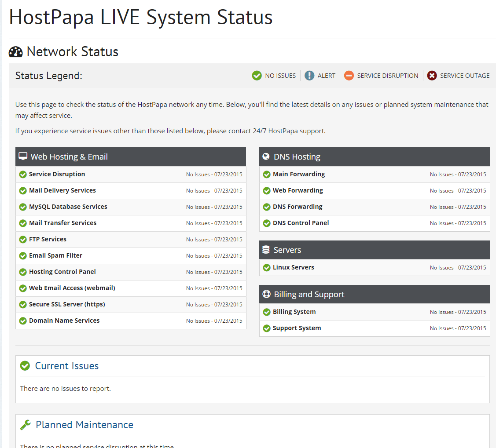Select the Billing and Support section header
The image size is (496, 448).
(375, 294)
